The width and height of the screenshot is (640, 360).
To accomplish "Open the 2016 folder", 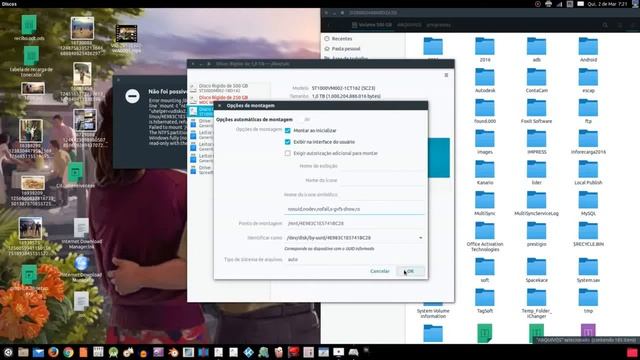I will [x=485, y=49].
